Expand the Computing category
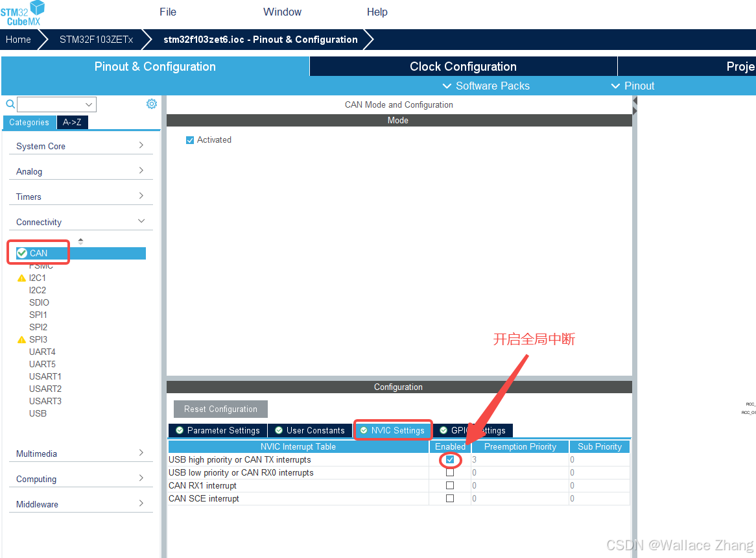 (80, 479)
